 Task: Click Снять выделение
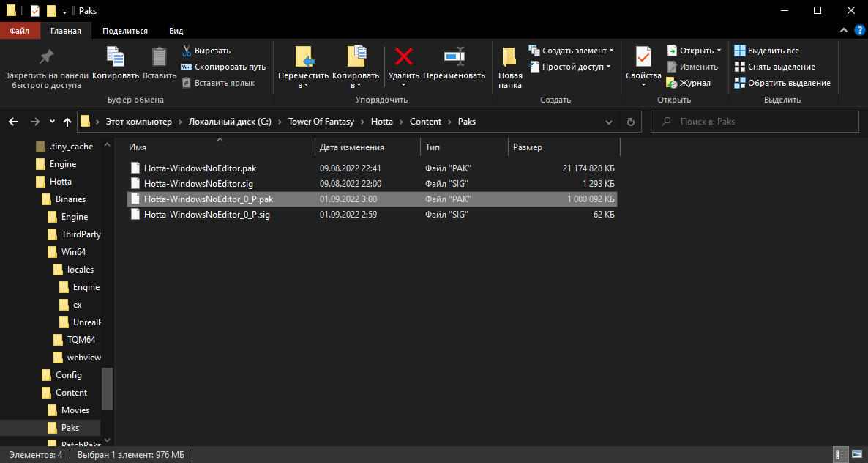point(774,67)
